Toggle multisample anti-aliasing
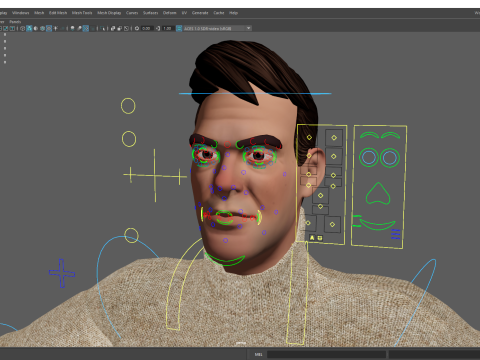480x360 pixels. [86, 28]
